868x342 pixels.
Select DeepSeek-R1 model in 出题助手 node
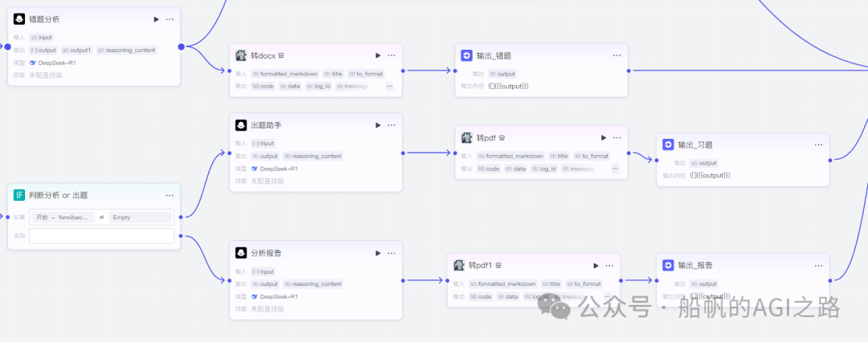(x=275, y=169)
